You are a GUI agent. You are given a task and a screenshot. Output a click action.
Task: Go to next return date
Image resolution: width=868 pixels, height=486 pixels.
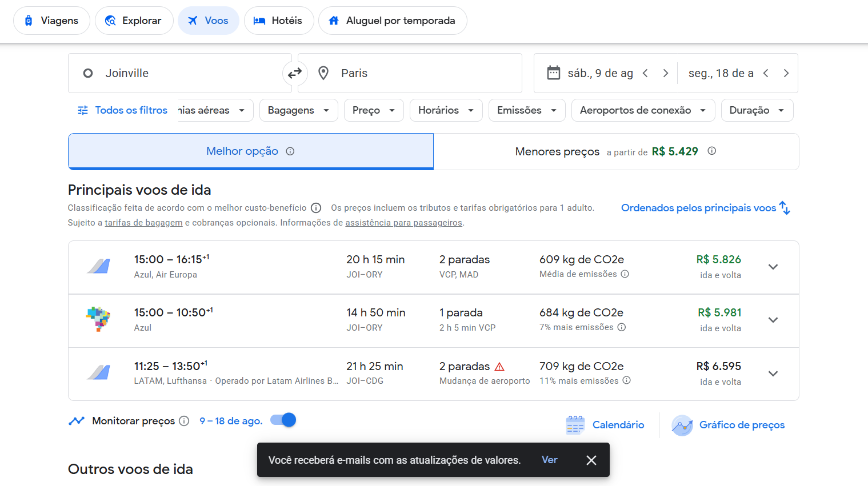(x=786, y=73)
